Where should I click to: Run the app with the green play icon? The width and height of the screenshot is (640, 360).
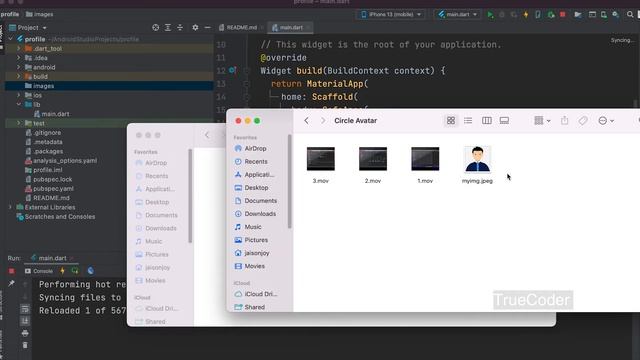click(490, 15)
